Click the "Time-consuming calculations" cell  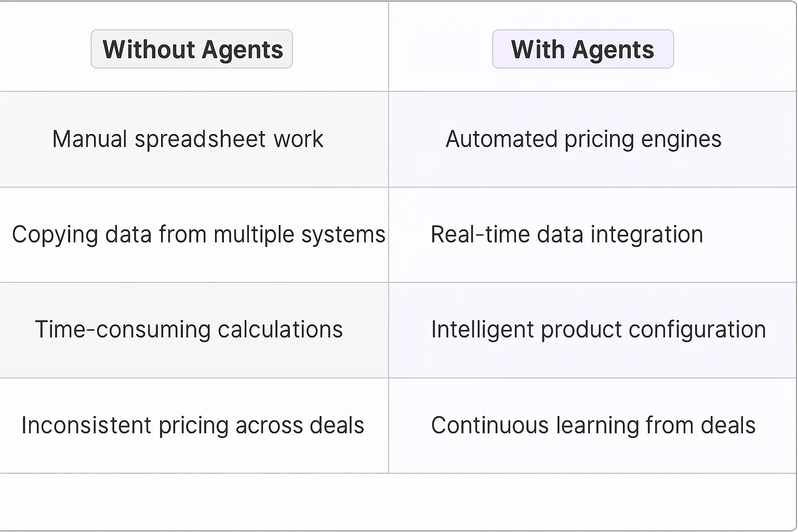189,330
